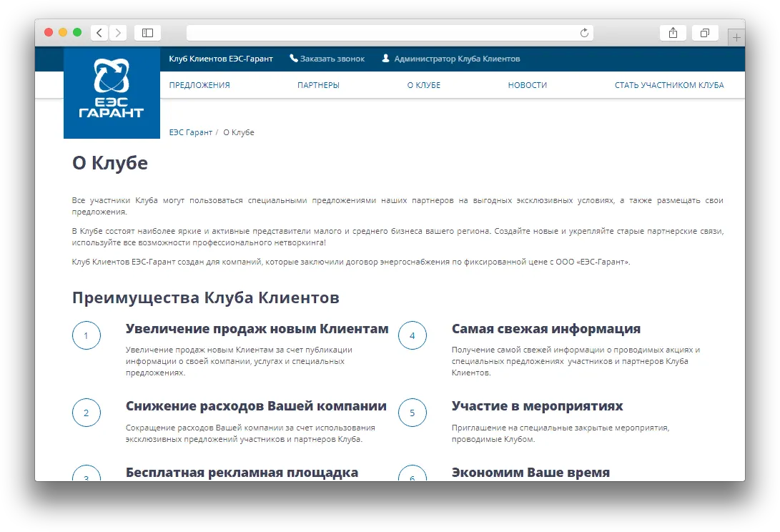Click the Преимущества Клуба Клиентов heading

pyautogui.click(x=205, y=297)
